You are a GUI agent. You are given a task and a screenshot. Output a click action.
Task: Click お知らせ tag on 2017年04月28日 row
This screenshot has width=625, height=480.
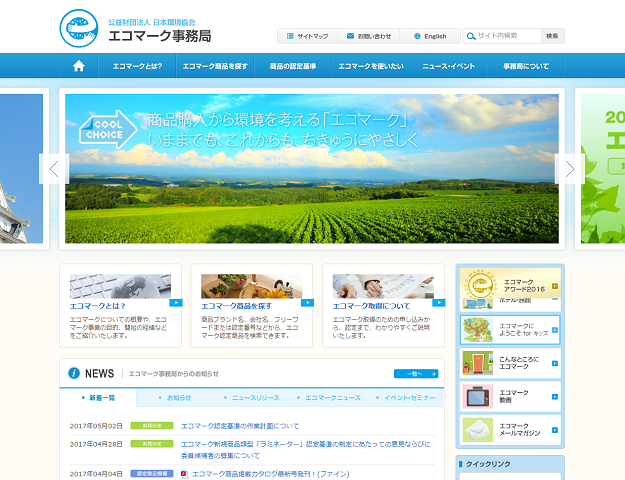coord(152,444)
